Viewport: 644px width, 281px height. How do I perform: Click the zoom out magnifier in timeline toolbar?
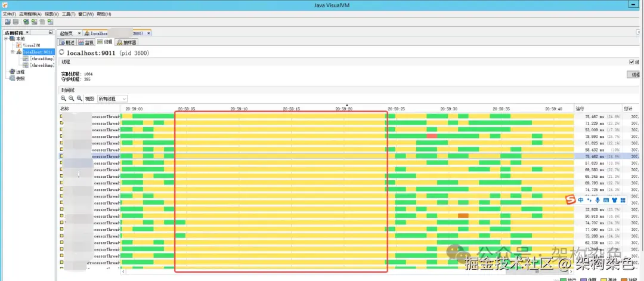[71, 98]
